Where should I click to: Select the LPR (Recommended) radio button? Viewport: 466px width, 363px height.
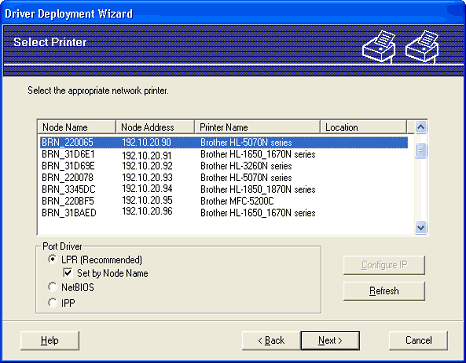coord(52,259)
